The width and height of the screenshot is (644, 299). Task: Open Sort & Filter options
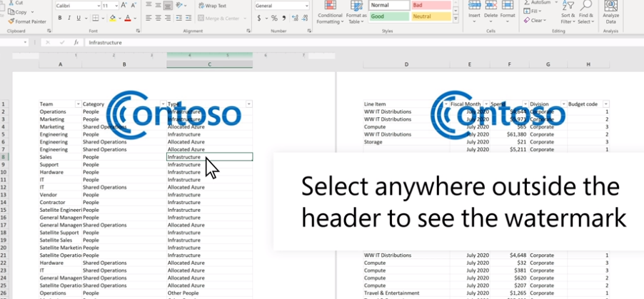point(568,14)
